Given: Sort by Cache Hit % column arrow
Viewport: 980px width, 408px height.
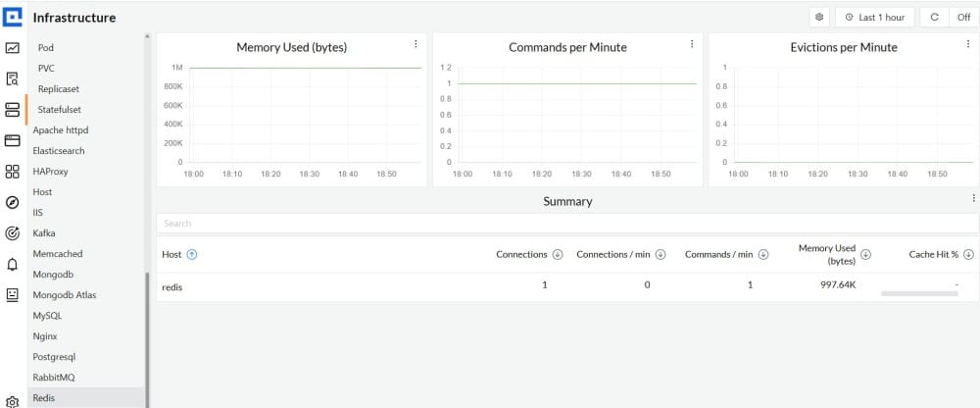Looking at the screenshot, I should pyautogui.click(x=968, y=255).
